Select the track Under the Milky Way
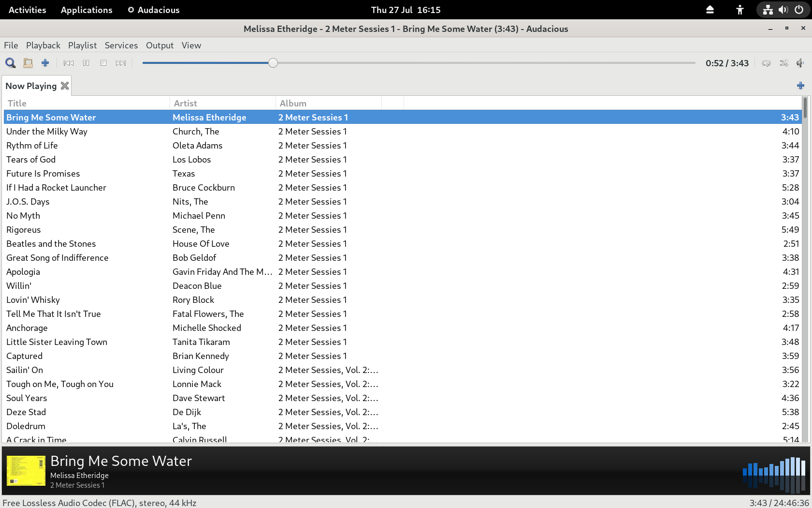This screenshot has width=812, height=508. pos(403,131)
